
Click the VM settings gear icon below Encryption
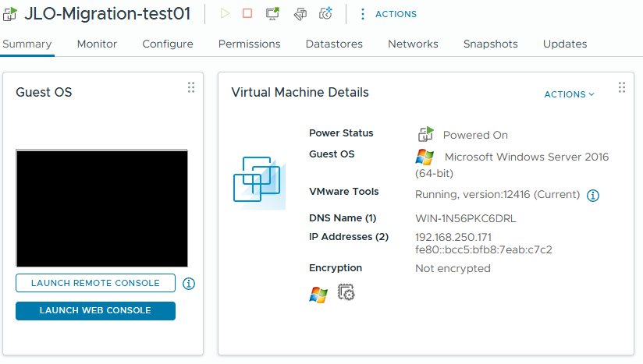[346, 292]
